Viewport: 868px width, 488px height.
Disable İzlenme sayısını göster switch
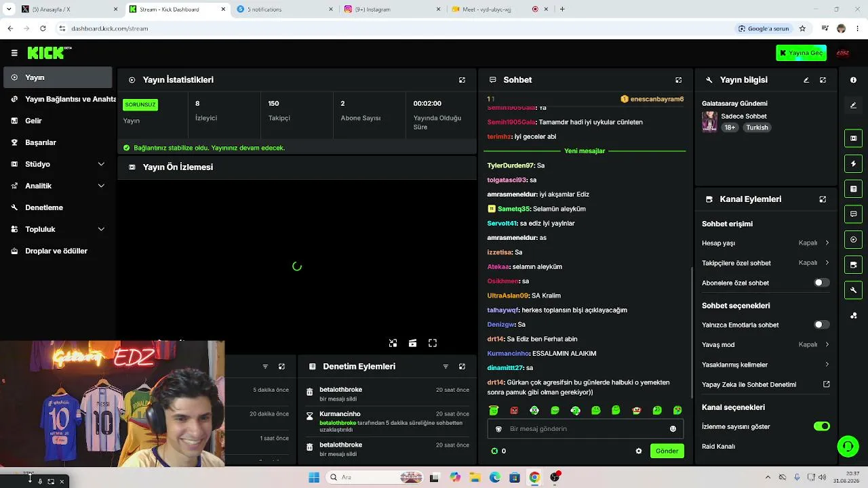821,426
